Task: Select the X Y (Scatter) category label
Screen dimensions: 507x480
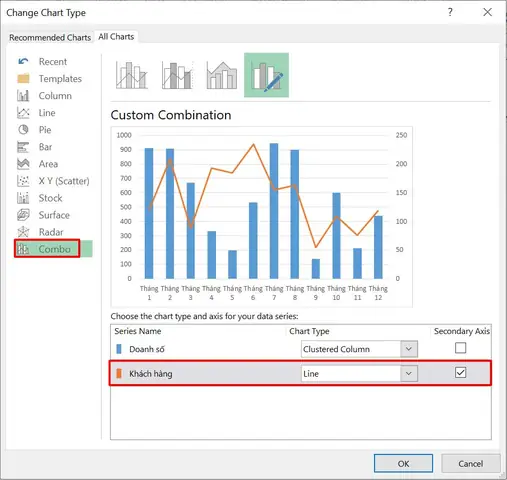Action: coord(64,181)
